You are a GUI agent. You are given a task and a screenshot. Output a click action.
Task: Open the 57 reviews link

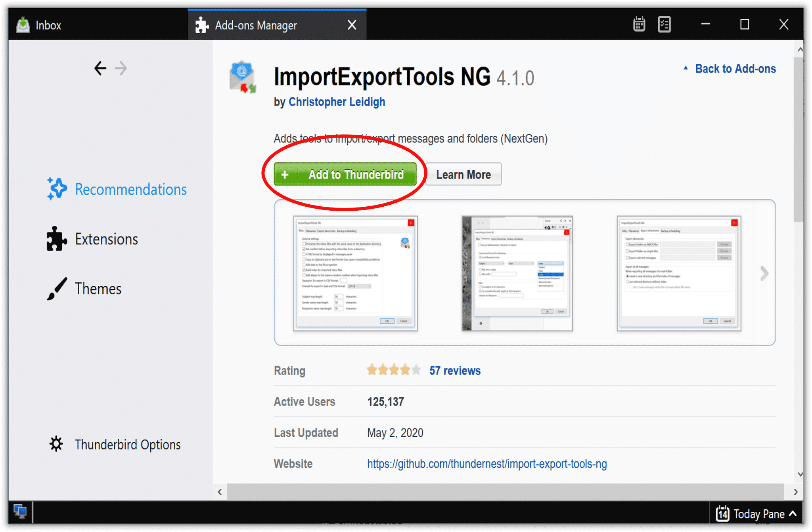[x=455, y=371]
